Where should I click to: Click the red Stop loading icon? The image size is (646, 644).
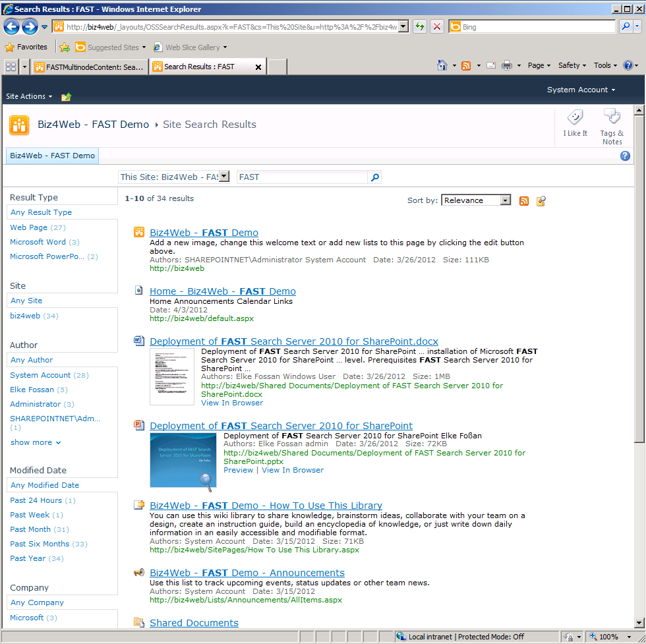437,27
